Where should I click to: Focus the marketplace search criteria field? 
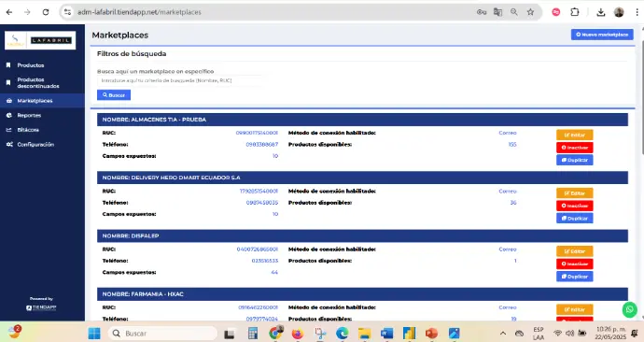tap(180, 80)
